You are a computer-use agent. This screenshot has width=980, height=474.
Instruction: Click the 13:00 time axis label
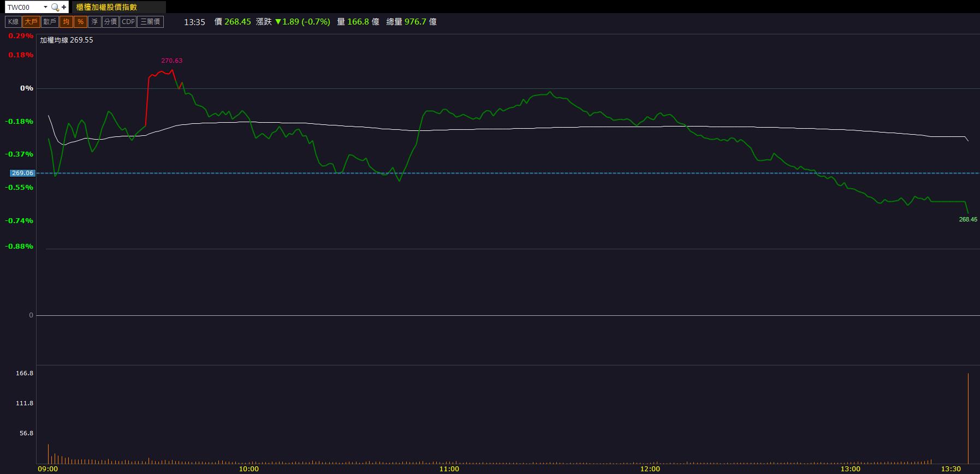pyautogui.click(x=850, y=469)
